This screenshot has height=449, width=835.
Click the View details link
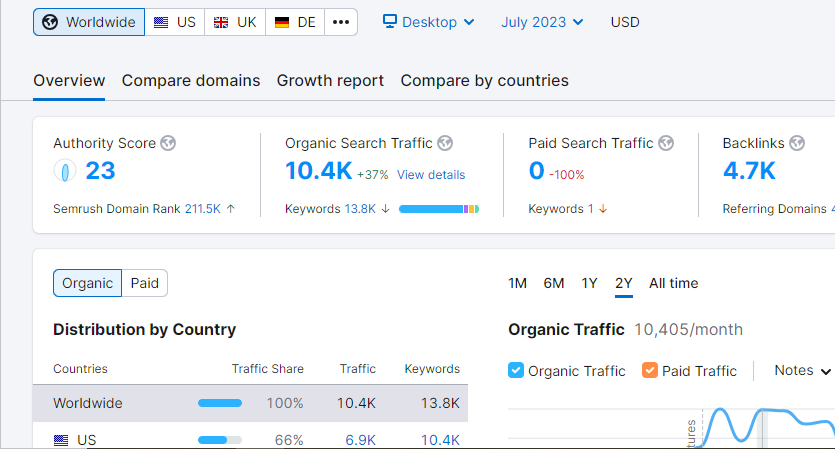[431, 174]
